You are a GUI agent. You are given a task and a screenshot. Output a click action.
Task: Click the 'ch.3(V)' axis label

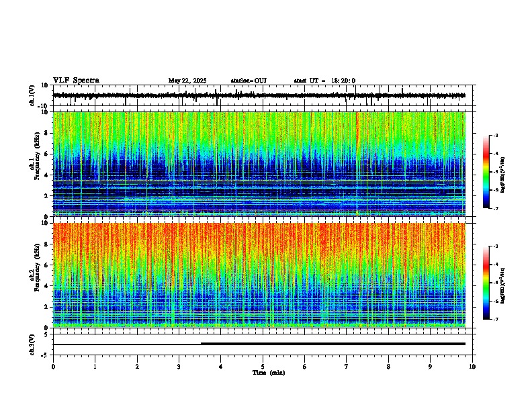click(32, 345)
